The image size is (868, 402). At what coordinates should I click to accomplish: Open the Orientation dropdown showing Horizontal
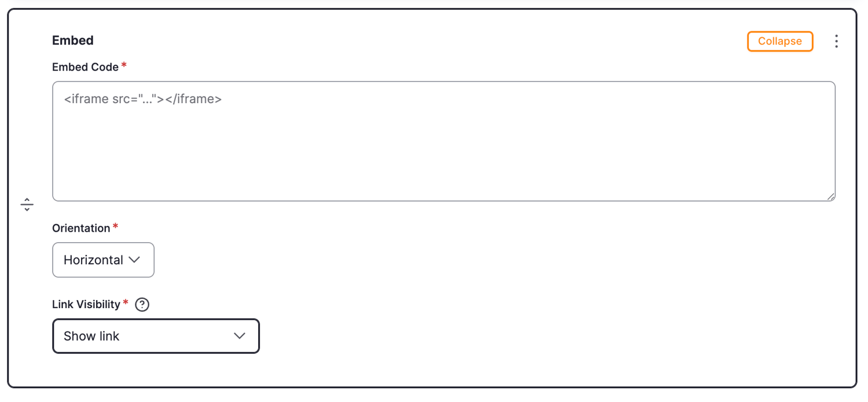103,260
